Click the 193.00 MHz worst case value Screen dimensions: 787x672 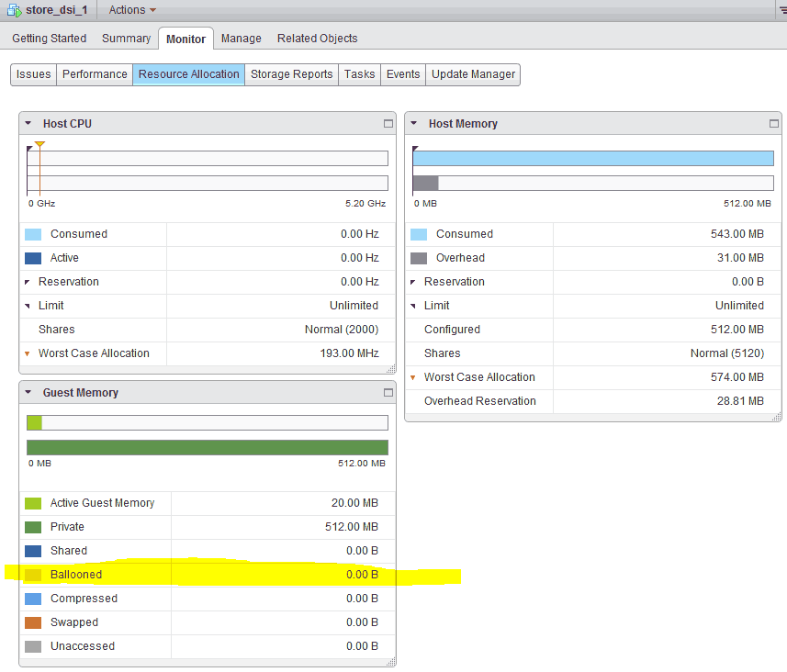(349, 353)
